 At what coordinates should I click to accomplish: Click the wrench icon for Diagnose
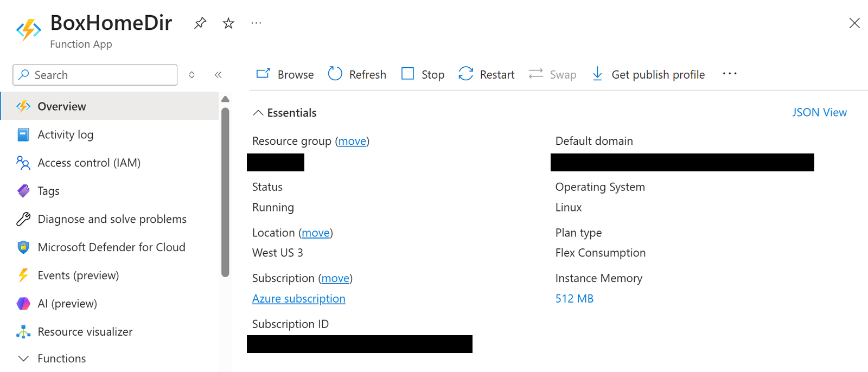[x=23, y=219]
